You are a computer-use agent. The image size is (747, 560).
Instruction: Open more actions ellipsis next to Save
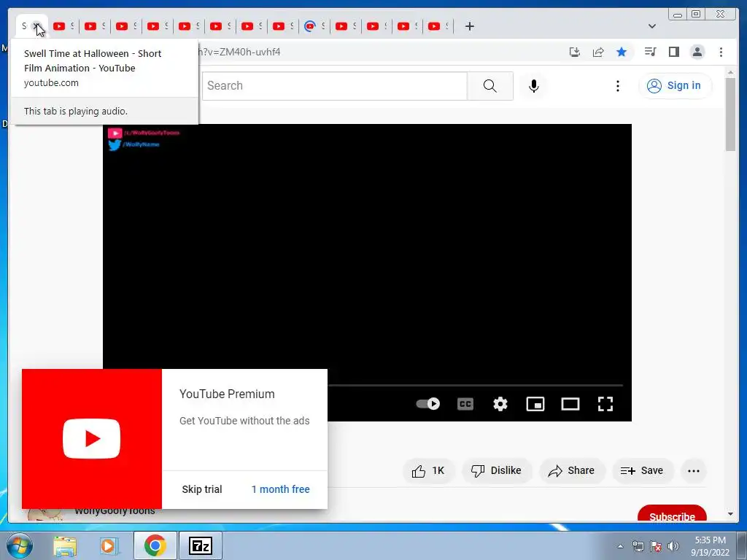click(x=694, y=471)
